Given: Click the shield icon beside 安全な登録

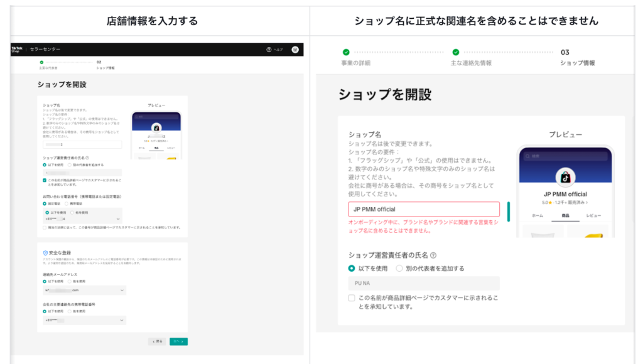Looking at the screenshot, I should pyautogui.click(x=46, y=253).
